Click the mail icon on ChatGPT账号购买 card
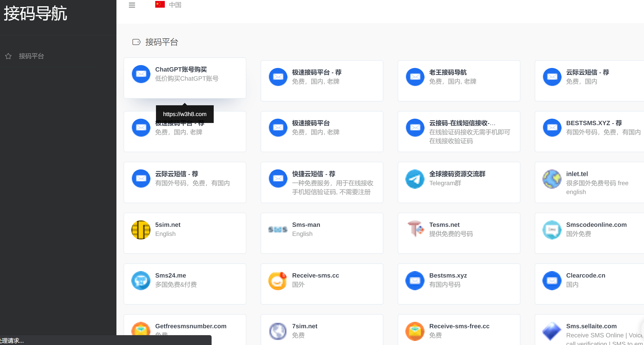This screenshot has height=345, width=644. [141, 74]
